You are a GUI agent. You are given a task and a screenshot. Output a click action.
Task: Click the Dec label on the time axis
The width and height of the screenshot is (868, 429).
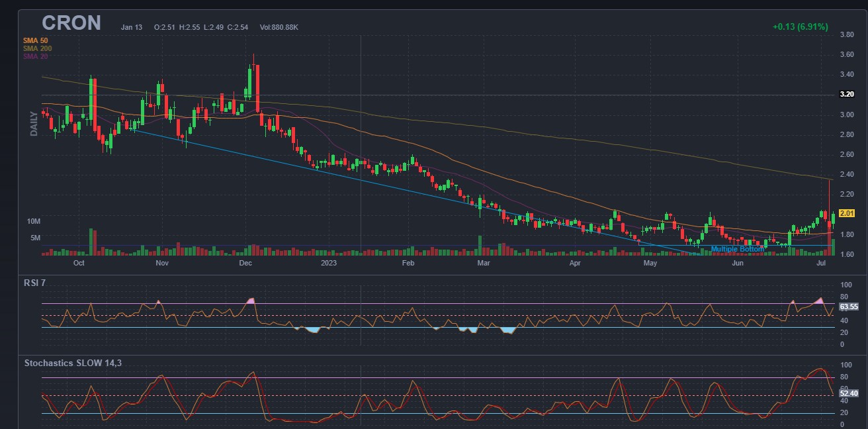pyautogui.click(x=245, y=263)
